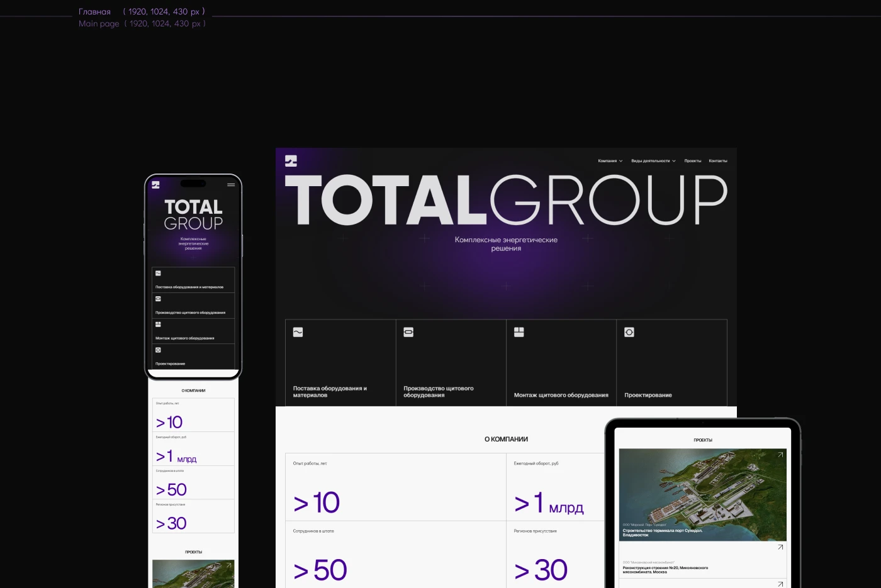Click the large TOTALGROUP title on desktop site
This screenshot has width=881, height=588.
click(506, 200)
